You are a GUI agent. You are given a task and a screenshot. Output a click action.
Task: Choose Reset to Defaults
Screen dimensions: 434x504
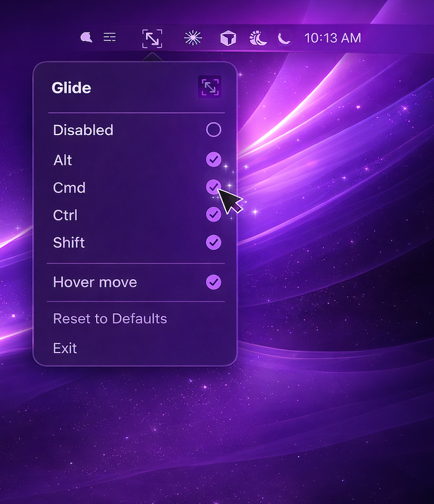coord(110,318)
